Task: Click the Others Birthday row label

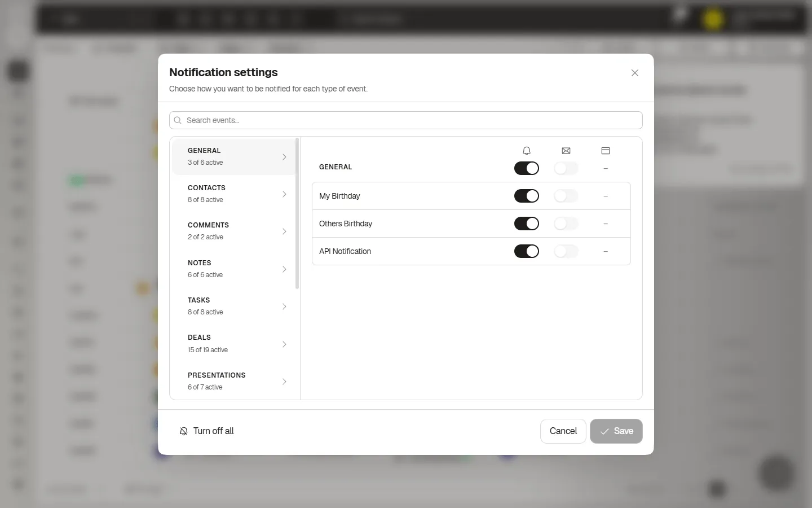Action: (346, 224)
